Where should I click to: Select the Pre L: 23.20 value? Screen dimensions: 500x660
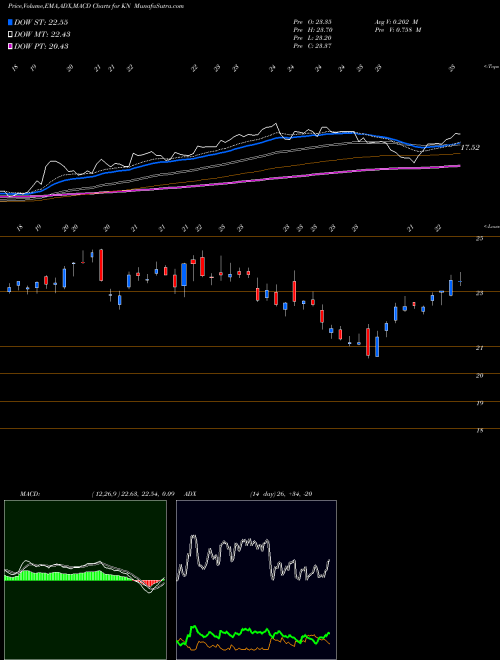312,38
